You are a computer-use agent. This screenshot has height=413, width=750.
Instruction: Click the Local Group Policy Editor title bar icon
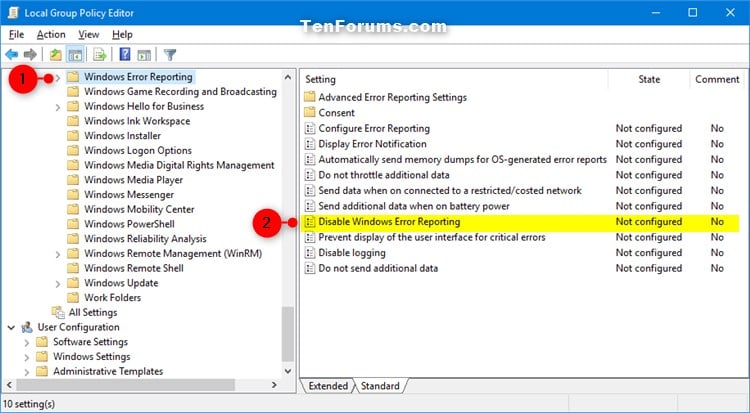[13, 12]
